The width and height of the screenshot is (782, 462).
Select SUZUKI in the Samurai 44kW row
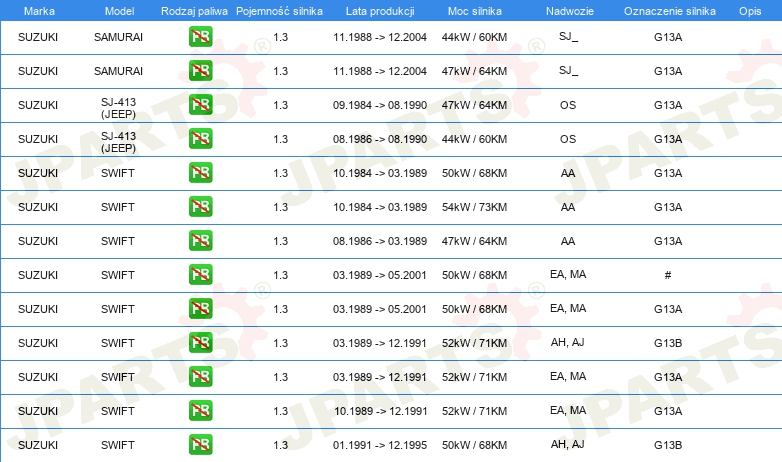tap(38, 37)
